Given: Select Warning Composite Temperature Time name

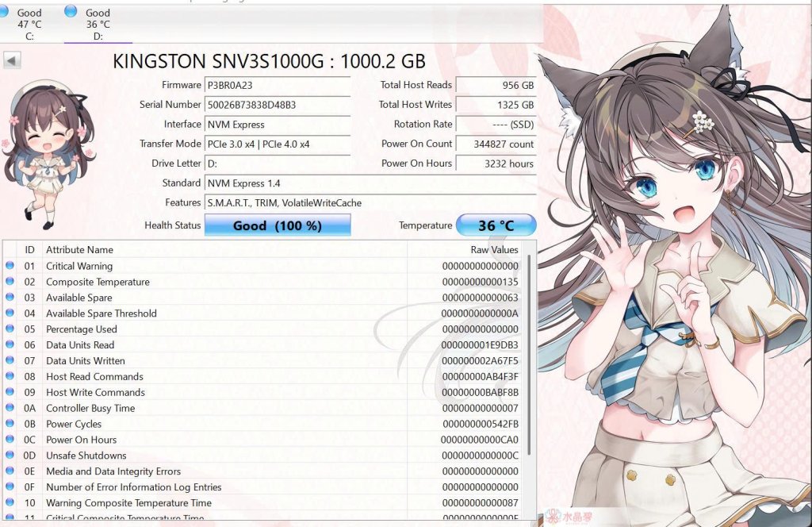Looking at the screenshot, I should [x=129, y=503].
